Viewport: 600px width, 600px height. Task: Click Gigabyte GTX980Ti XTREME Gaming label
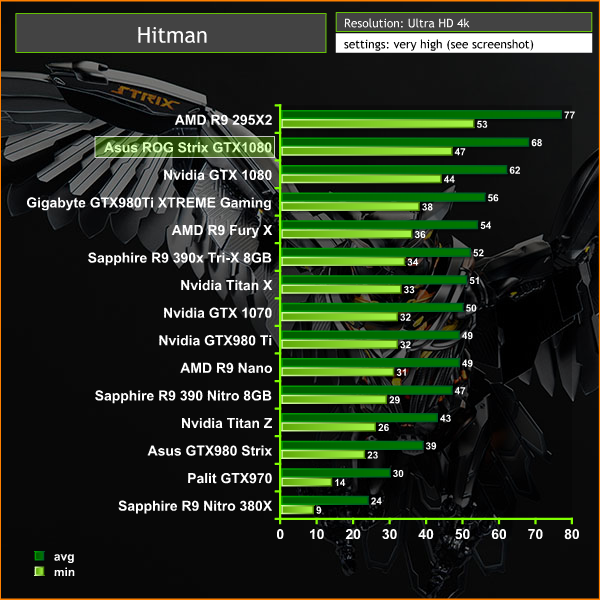[149, 203]
